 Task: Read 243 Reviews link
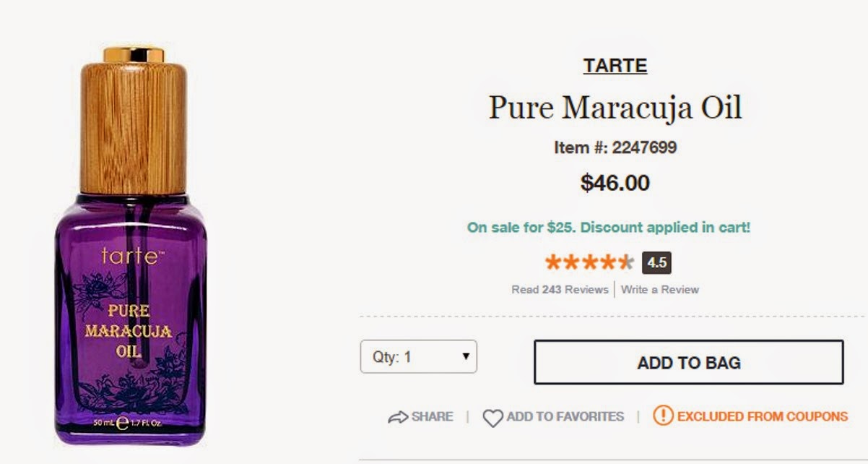point(560,290)
